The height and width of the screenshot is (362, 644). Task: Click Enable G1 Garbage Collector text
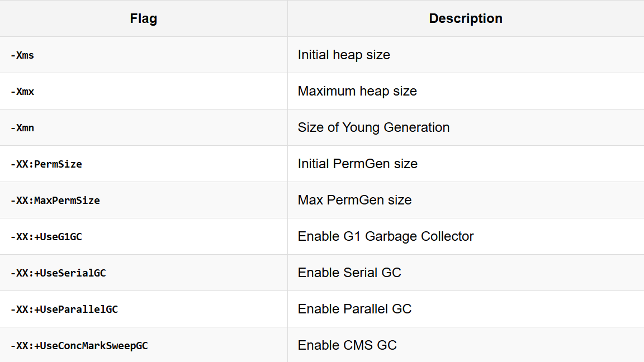tap(386, 236)
